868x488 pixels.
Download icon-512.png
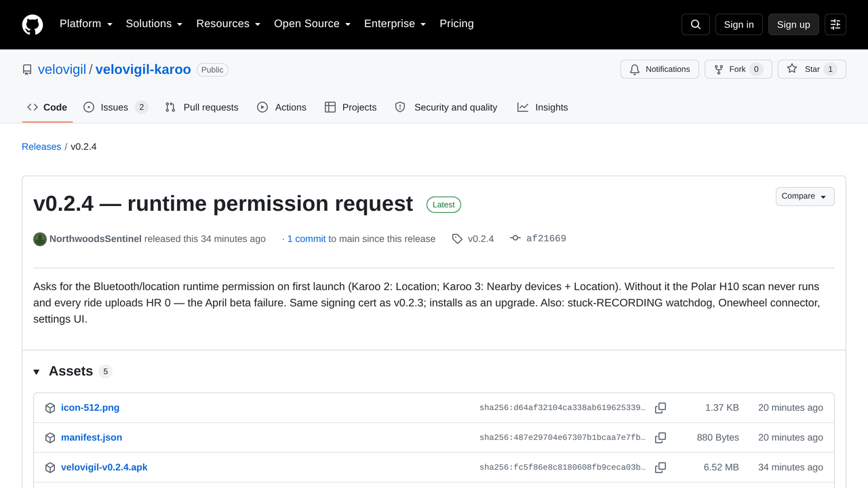90,408
